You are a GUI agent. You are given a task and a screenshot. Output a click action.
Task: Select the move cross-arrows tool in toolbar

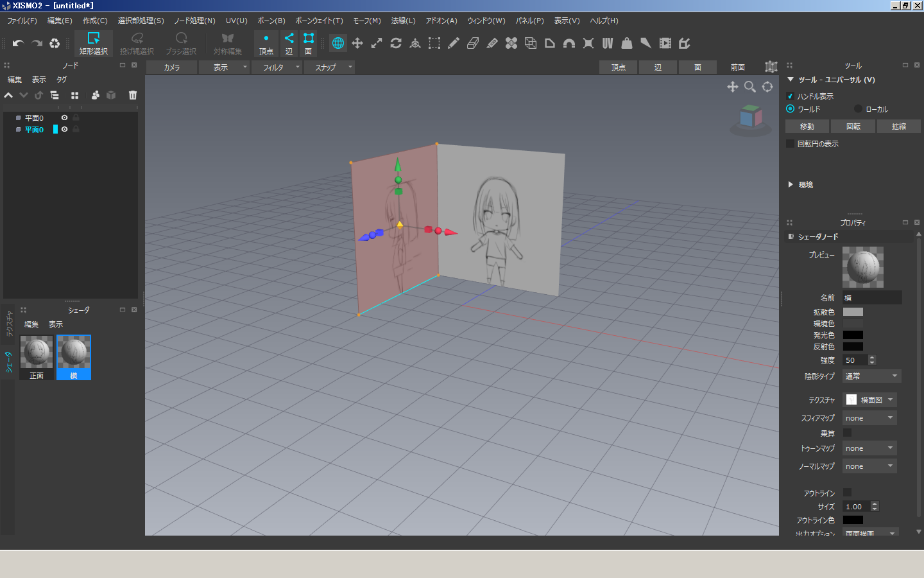[x=357, y=43]
